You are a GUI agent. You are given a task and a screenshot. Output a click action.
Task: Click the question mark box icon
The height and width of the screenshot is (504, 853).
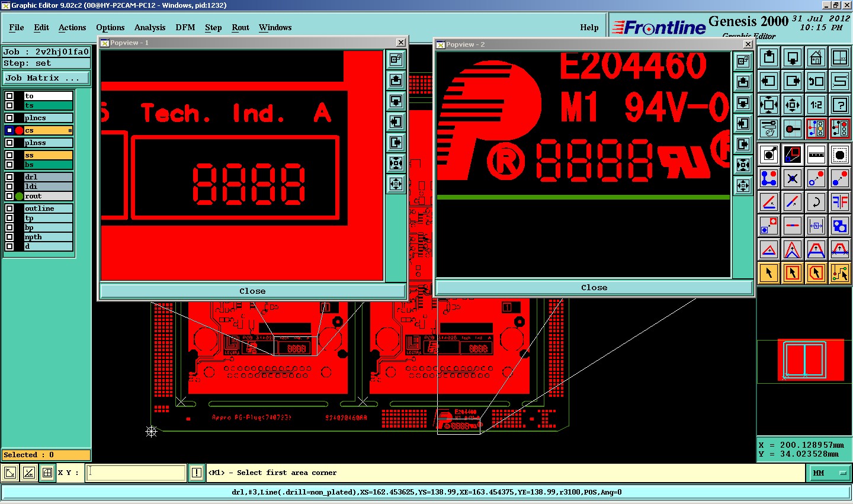tap(840, 105)
